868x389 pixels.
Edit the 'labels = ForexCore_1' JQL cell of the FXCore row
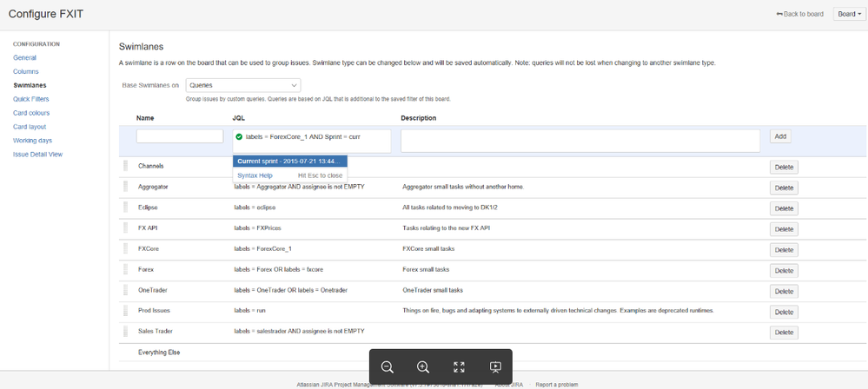coord(262,249)
